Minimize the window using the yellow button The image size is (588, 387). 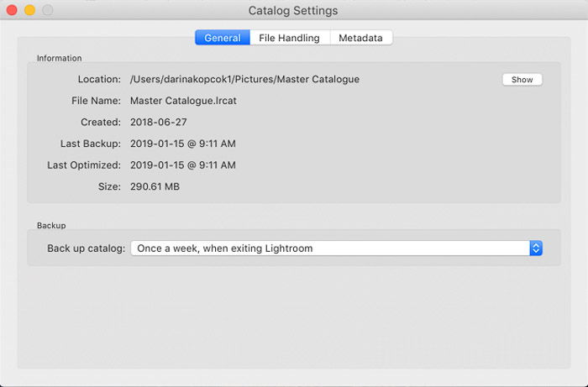click(29, 10)
